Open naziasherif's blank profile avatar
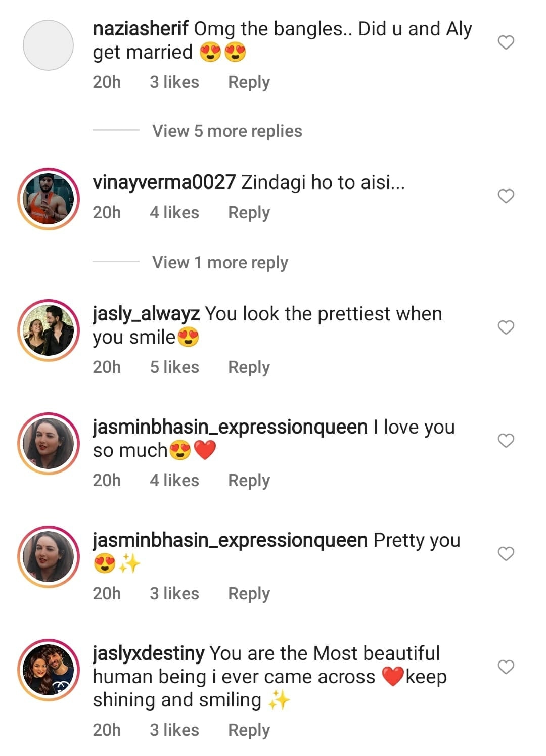The width and height of the screenshot is (546, 756). (49, 45)
